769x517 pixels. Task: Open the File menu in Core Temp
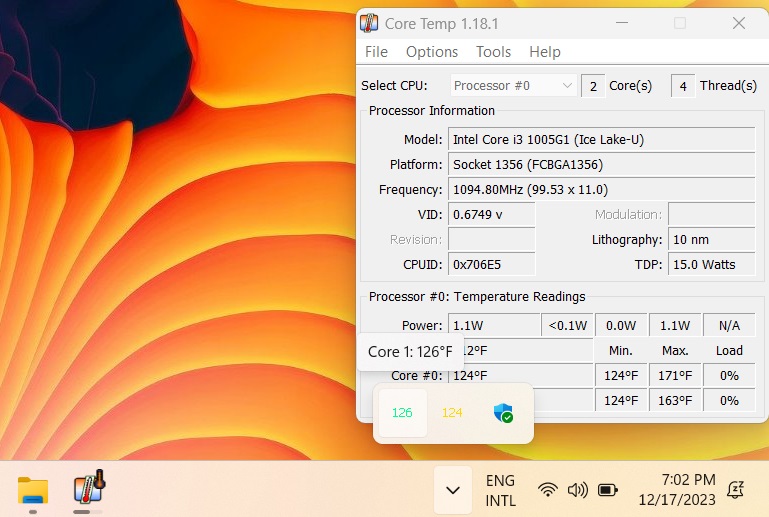point(376,52)
